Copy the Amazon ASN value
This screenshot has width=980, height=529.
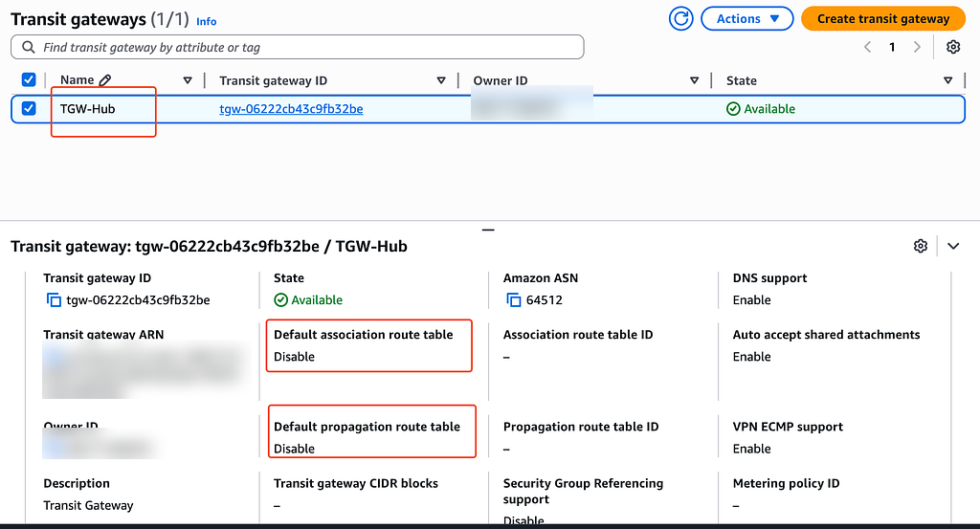pos(514,300)
